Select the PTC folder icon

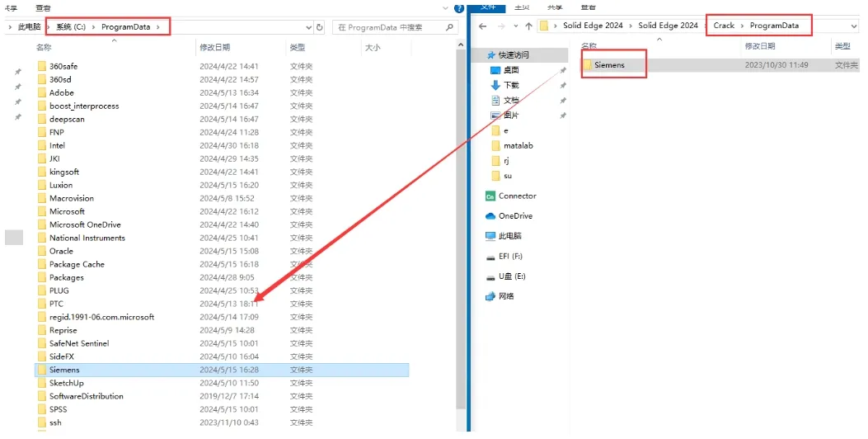click(42, 304)
